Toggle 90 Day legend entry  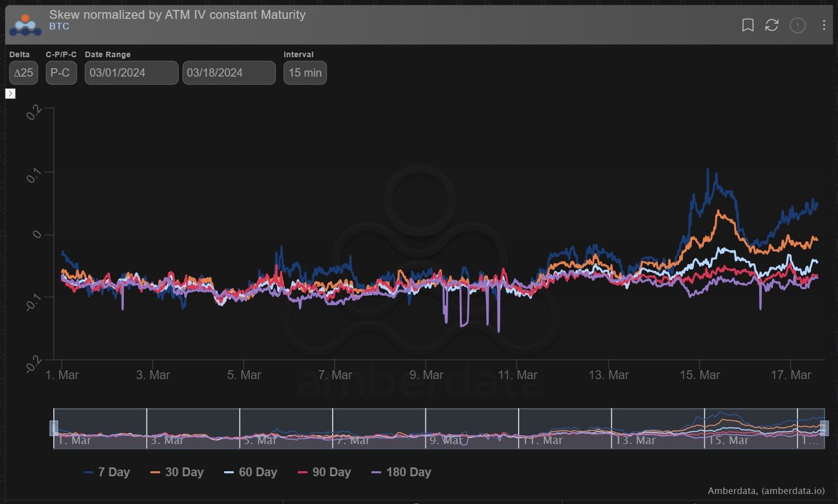[324, 472]
